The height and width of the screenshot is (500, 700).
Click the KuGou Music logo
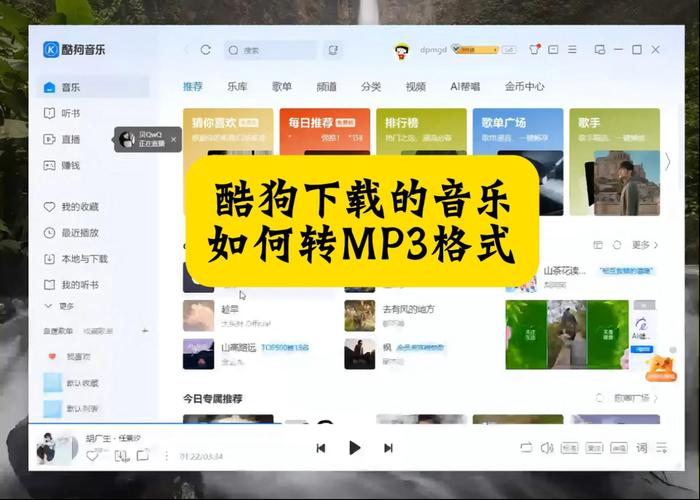pyautogui.click(x=74, y=49)
